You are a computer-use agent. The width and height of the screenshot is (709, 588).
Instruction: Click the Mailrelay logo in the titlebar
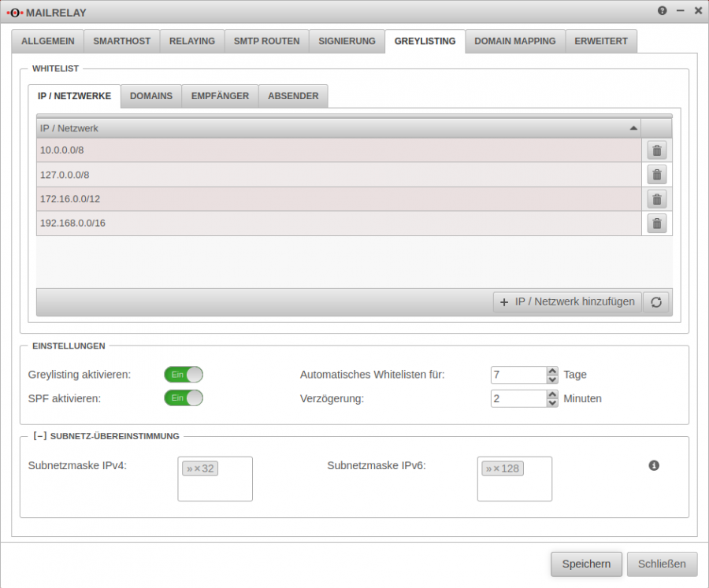[x=17, y=12]
